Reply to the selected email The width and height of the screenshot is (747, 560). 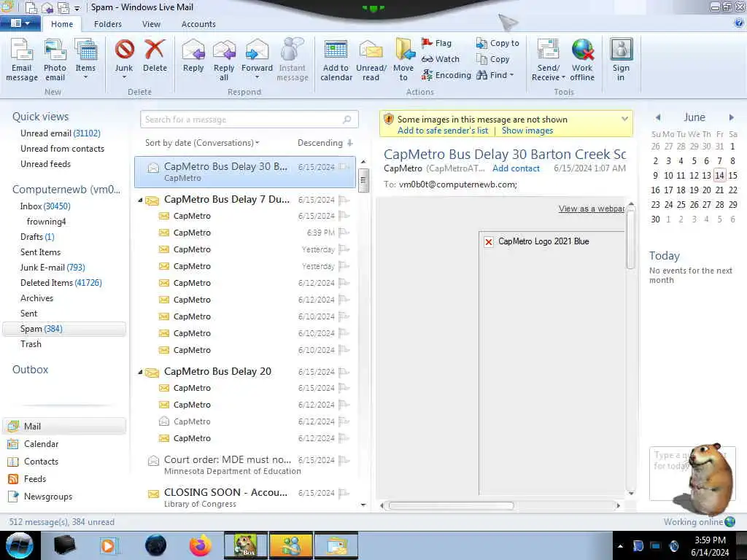193,56
